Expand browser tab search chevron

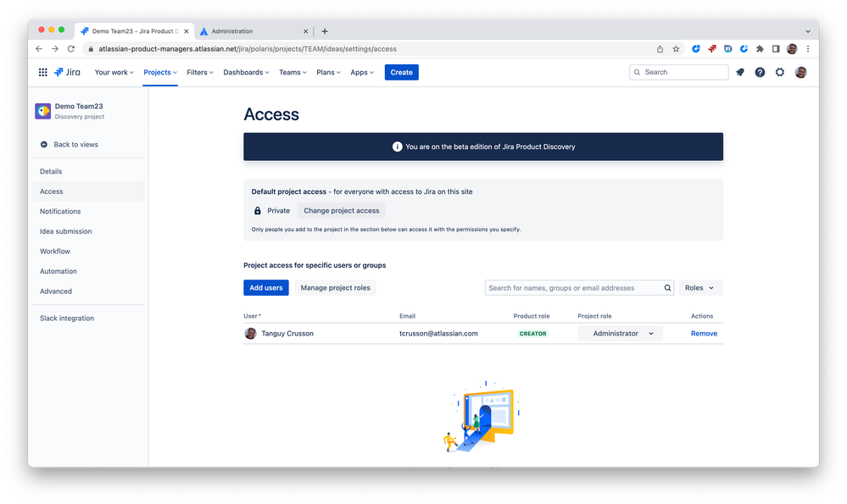pyautogui.click(x=807, y=31)
